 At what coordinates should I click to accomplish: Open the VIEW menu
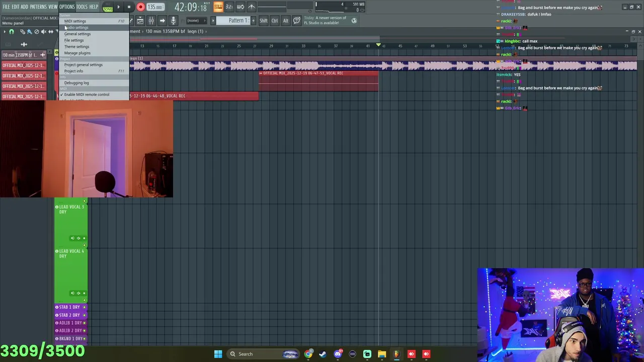pos(53,7)
